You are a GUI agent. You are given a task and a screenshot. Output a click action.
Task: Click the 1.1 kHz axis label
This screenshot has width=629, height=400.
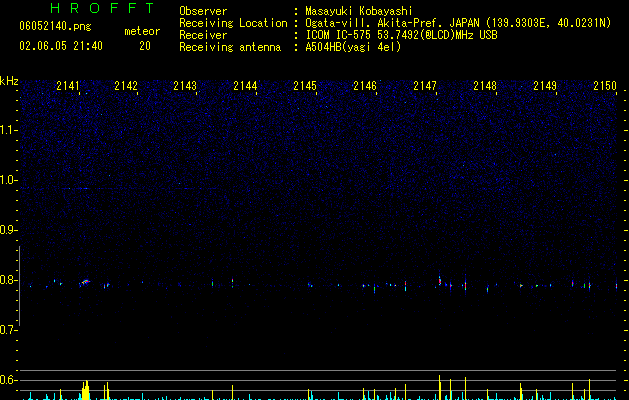point(9,130)
